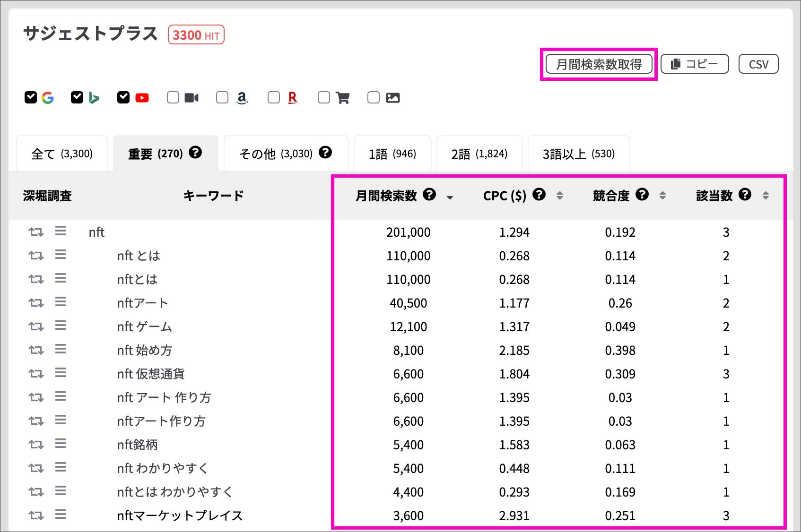Viewport: 801px width, 532px height.
Task: Click deep-dive arrows icon for nft 仮想通貨
Action: 36,374
